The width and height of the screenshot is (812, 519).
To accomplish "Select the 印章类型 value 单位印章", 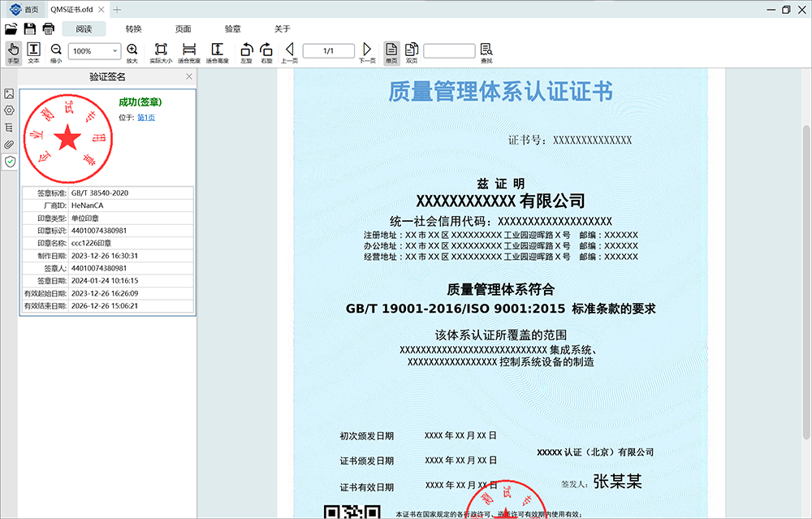I will [x=85, y=218].
